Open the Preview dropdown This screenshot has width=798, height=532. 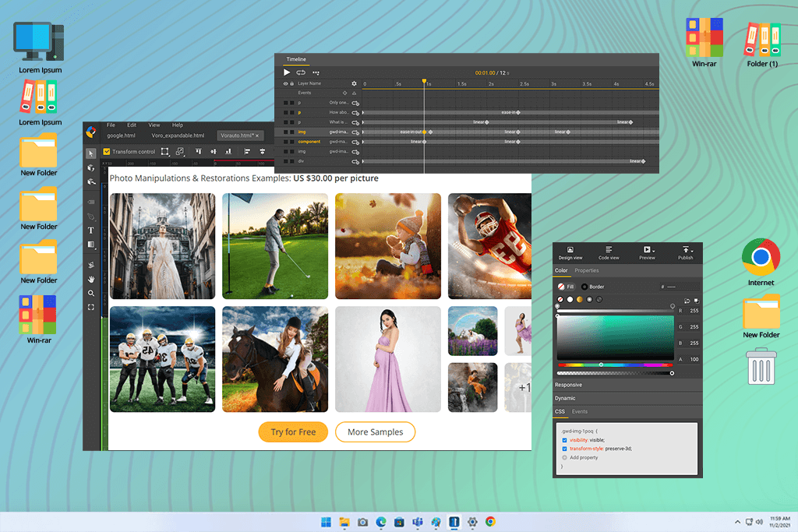pyautogui.click(x=648, y=252)
